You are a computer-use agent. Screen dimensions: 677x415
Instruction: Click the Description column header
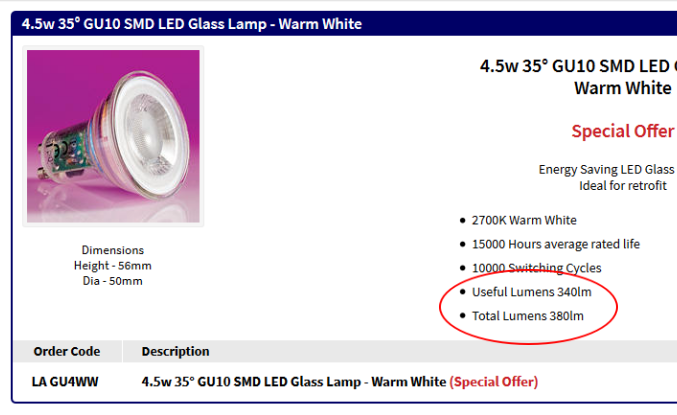[175, 351]
